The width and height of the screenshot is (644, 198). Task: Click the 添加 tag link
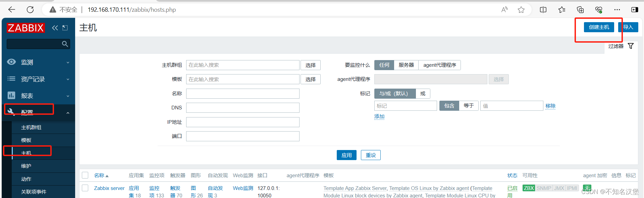(x=379, y=116)
